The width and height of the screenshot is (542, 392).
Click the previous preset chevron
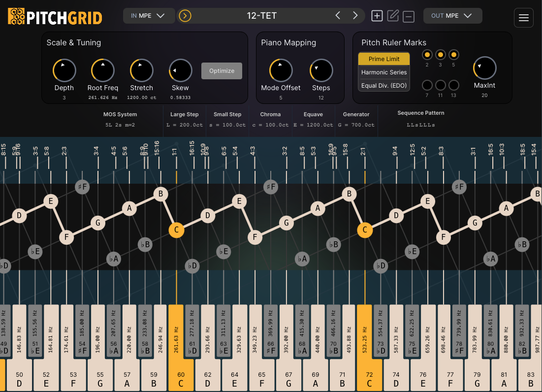tap(338, 15)
